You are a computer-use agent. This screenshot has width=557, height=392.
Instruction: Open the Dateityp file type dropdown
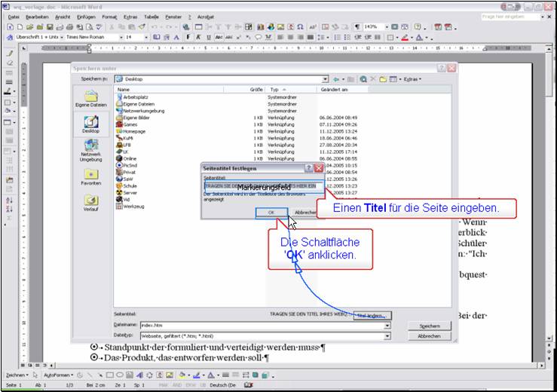coord(387,335)
